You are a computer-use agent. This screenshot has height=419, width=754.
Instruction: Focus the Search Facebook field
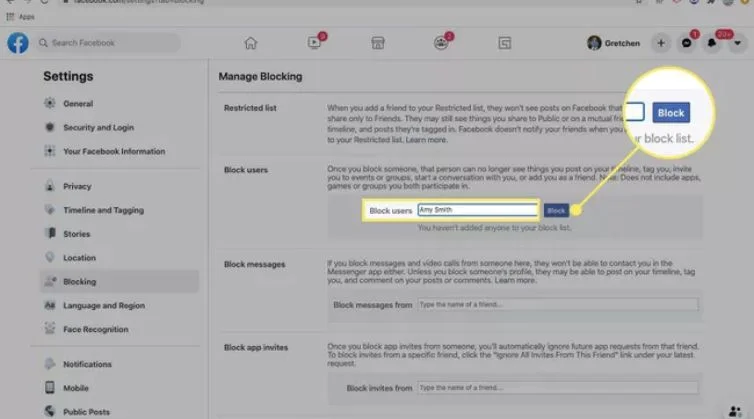(108, 43)
